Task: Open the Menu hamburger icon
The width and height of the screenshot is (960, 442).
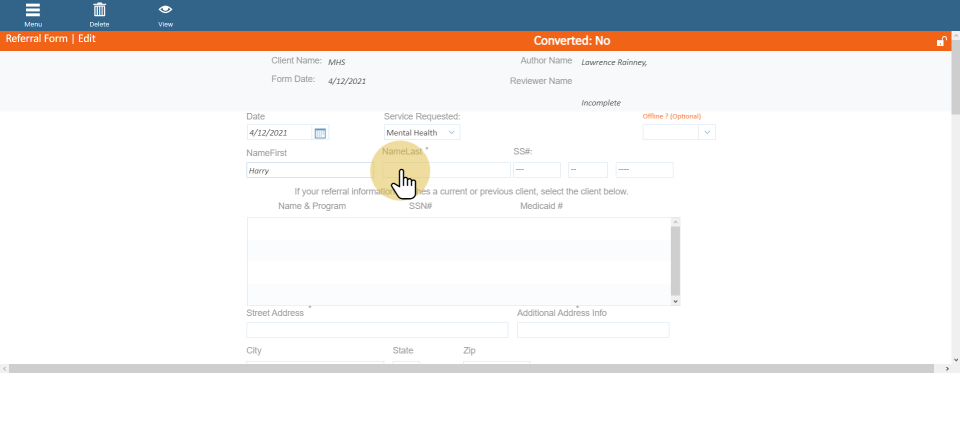Action: (33, 11)
